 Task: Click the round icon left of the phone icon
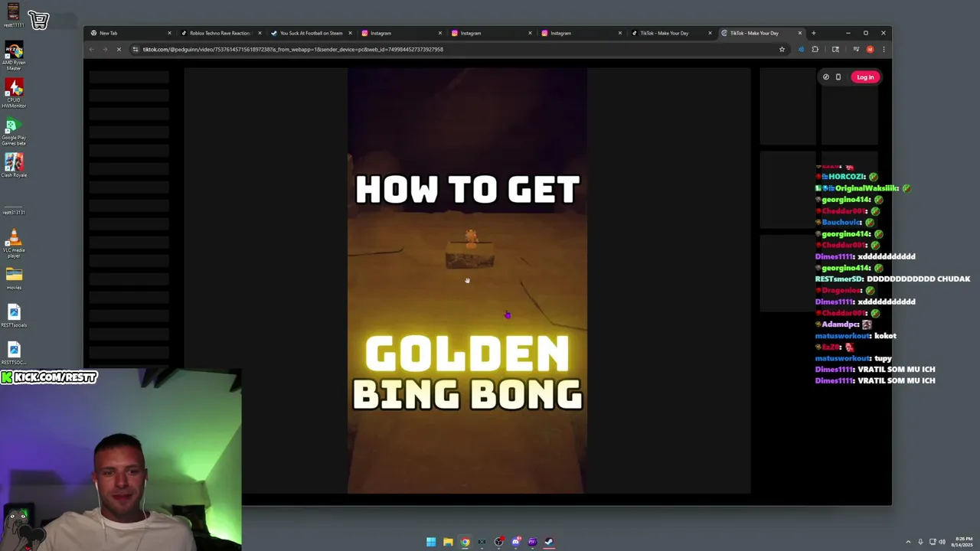[x=826, y=77]
